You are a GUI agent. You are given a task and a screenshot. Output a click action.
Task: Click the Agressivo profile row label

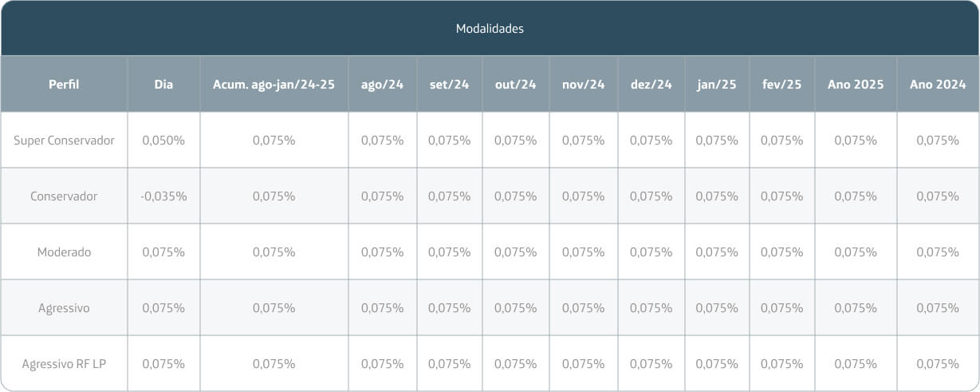[64, 307]
